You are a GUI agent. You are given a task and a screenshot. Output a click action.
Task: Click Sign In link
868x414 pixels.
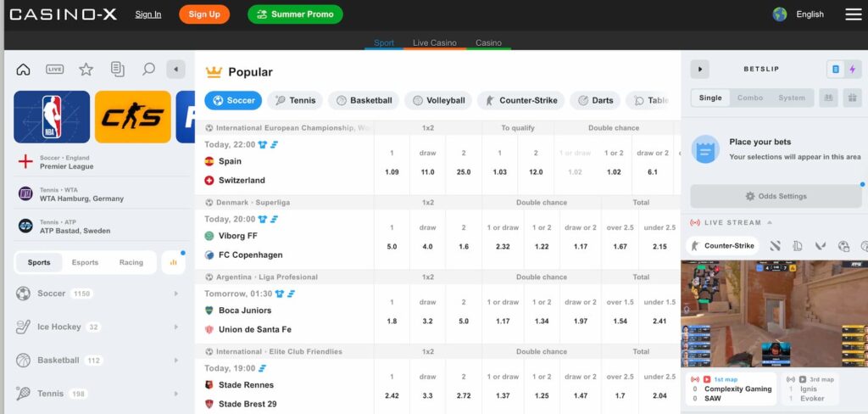click(x=148, y=14)
